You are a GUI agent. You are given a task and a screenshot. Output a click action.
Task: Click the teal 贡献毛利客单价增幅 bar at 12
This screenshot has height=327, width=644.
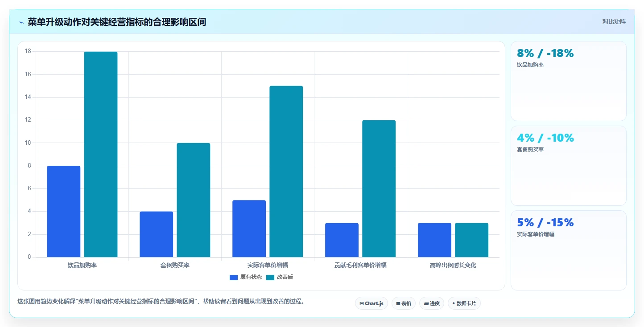tap(379, 188)
